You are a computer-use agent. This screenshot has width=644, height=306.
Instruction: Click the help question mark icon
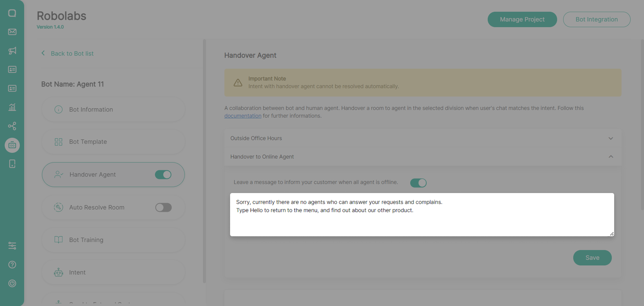pos(12,265)
